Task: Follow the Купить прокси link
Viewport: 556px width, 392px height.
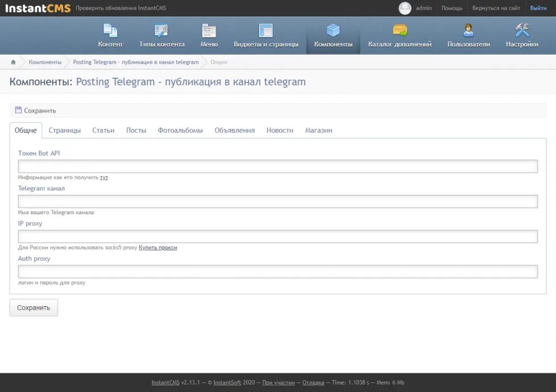Action: 158,247
